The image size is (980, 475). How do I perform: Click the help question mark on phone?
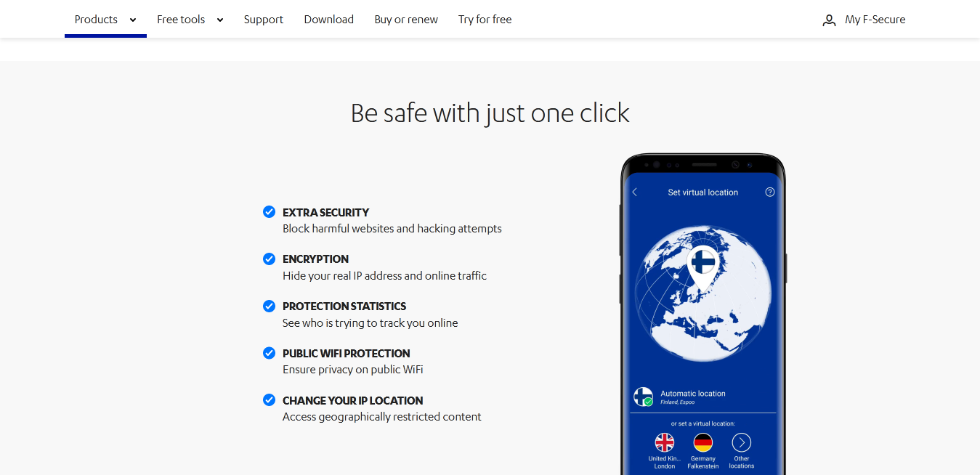tap(770, 192)
